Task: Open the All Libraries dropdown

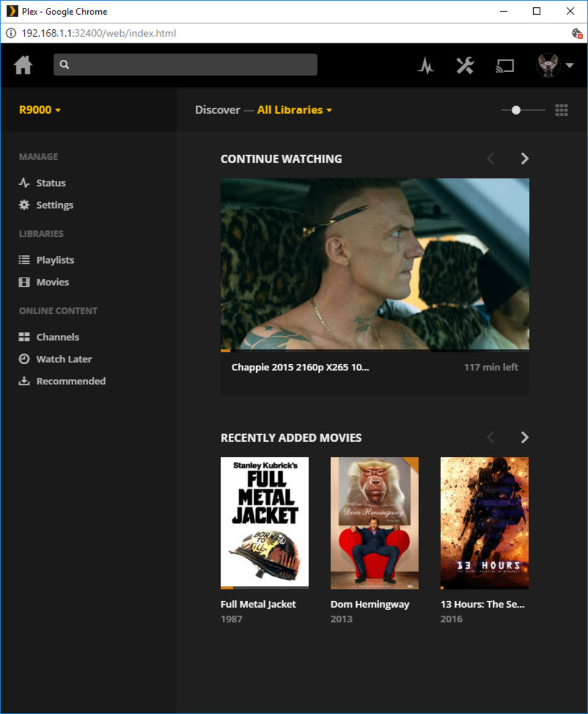Action: coord(295,110)
